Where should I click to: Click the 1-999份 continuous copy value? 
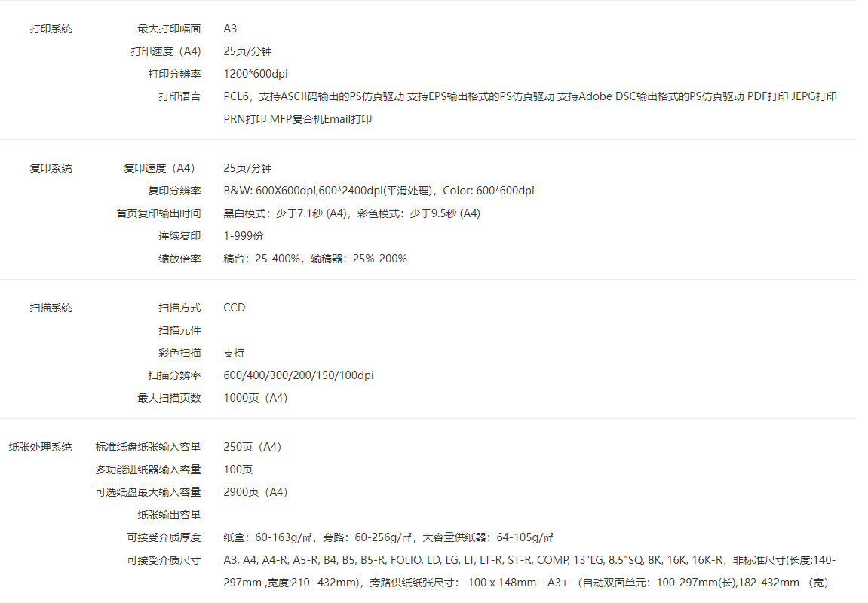click(244, 236)
